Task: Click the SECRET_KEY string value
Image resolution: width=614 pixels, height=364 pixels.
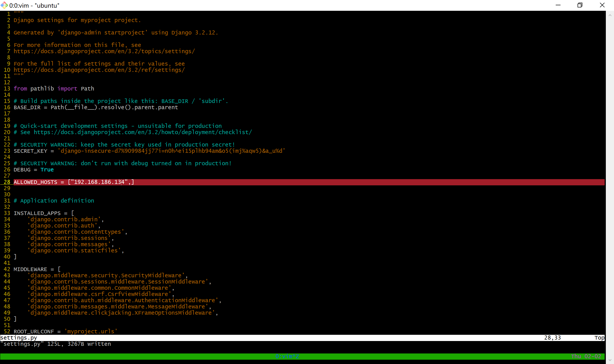Action: coord(171,151)
